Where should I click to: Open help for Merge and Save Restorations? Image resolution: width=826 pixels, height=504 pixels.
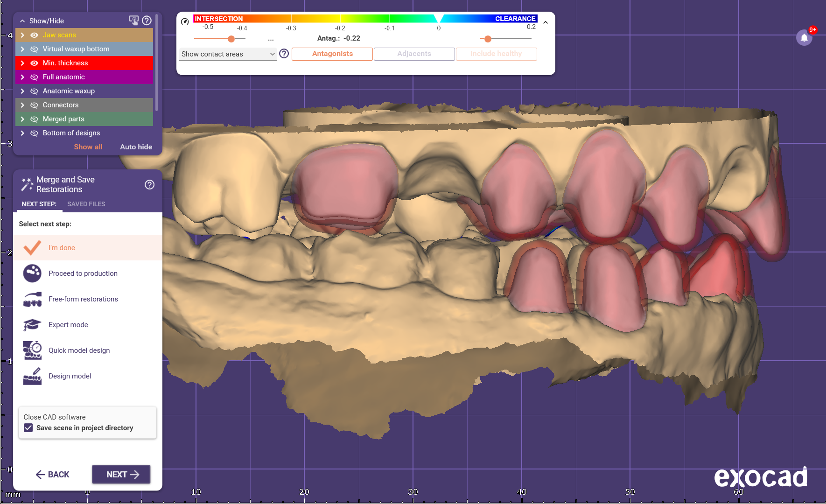149,185
